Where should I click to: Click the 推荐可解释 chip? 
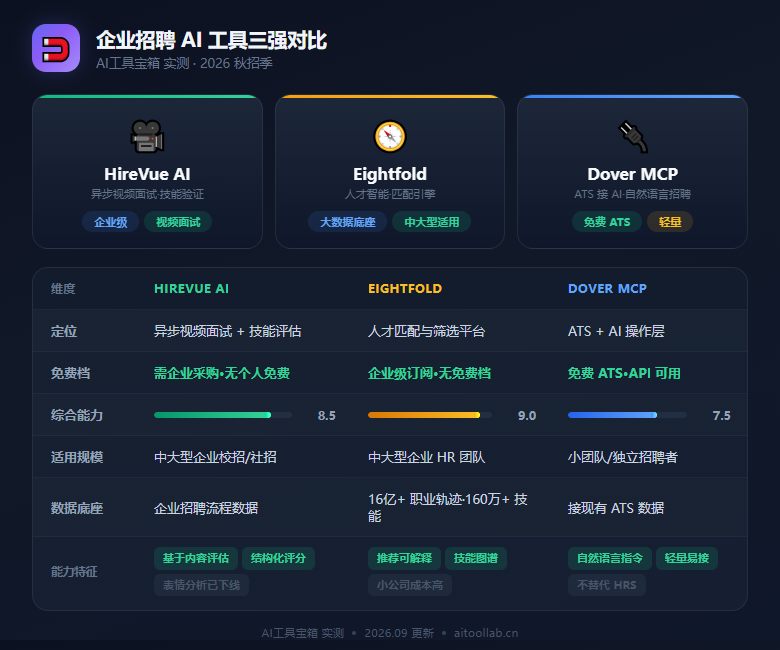(404, 558)
